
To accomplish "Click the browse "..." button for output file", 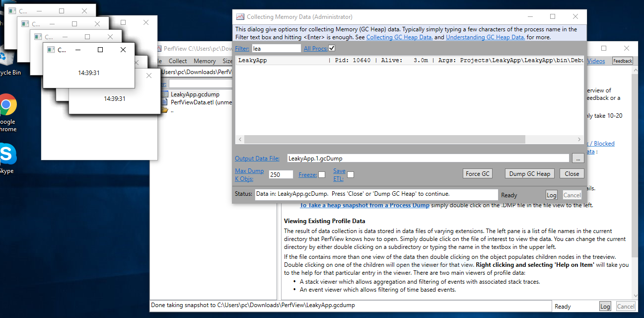I will click(577, 159).
